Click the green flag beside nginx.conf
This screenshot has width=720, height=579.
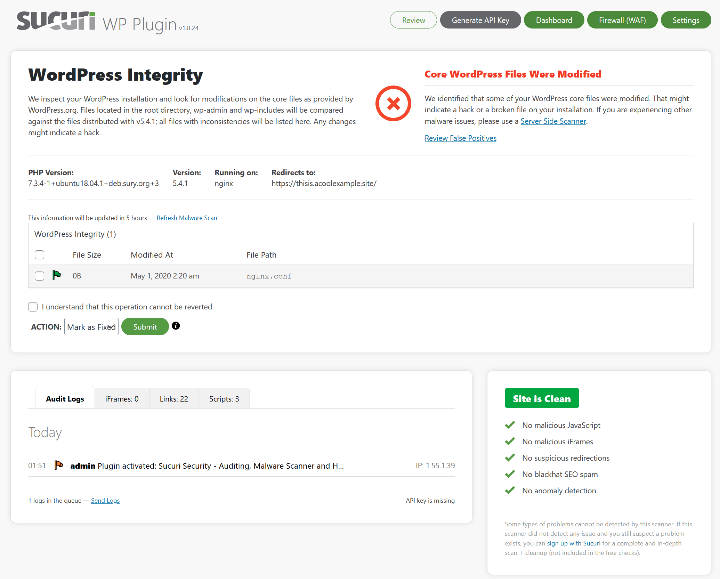[56, 275]
